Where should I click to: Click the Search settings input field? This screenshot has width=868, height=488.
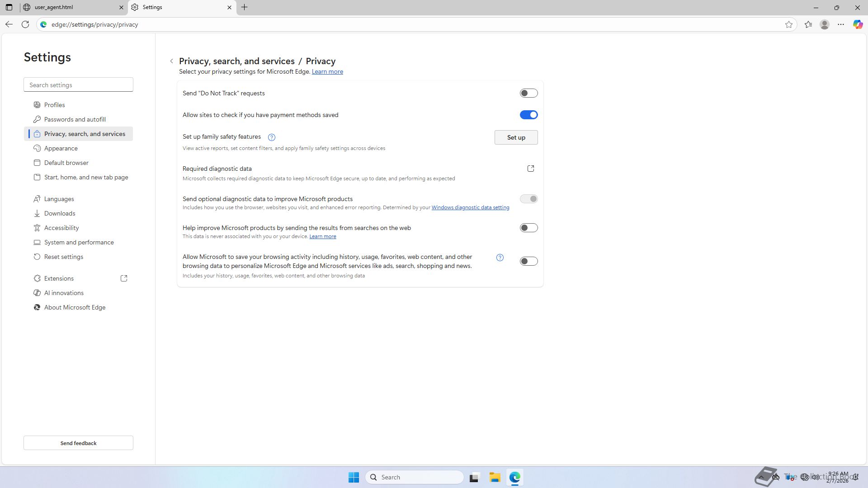click(78, 85)
